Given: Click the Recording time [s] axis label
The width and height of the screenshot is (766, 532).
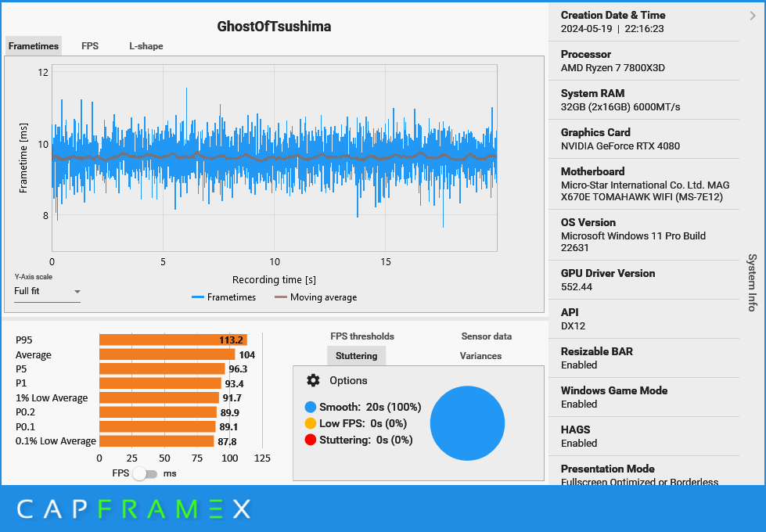Looking at the screenshot, I should 274,280.
